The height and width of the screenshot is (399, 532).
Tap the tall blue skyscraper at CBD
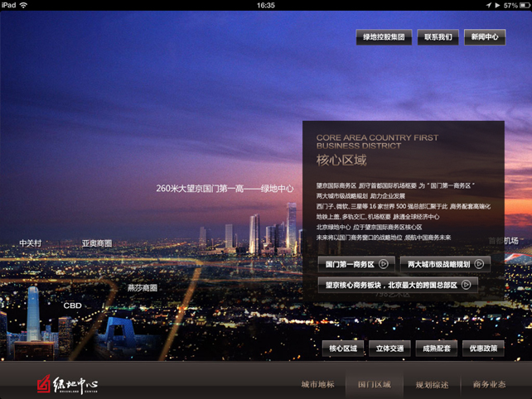point(33,313)
